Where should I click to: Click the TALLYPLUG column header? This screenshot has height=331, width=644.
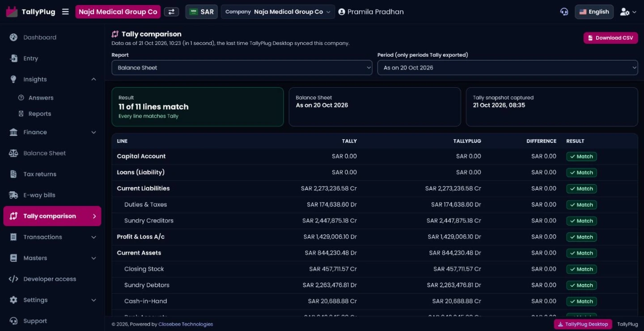pos(467,141)
